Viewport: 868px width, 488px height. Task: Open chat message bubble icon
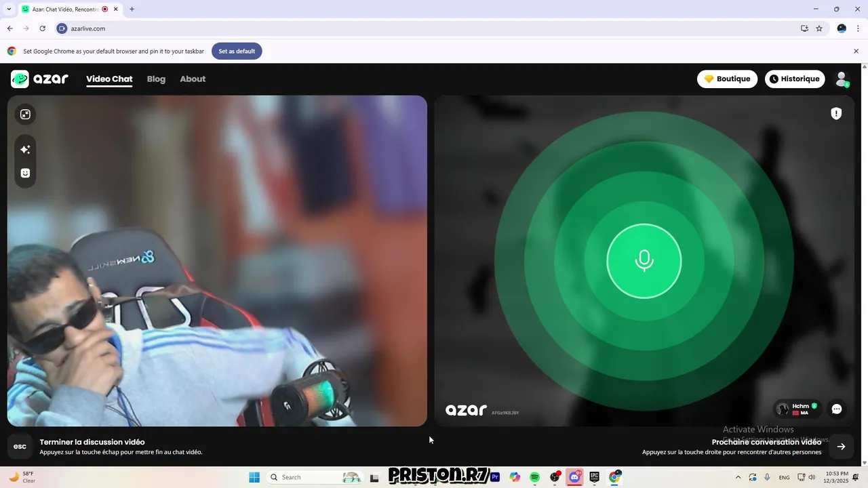837,409
